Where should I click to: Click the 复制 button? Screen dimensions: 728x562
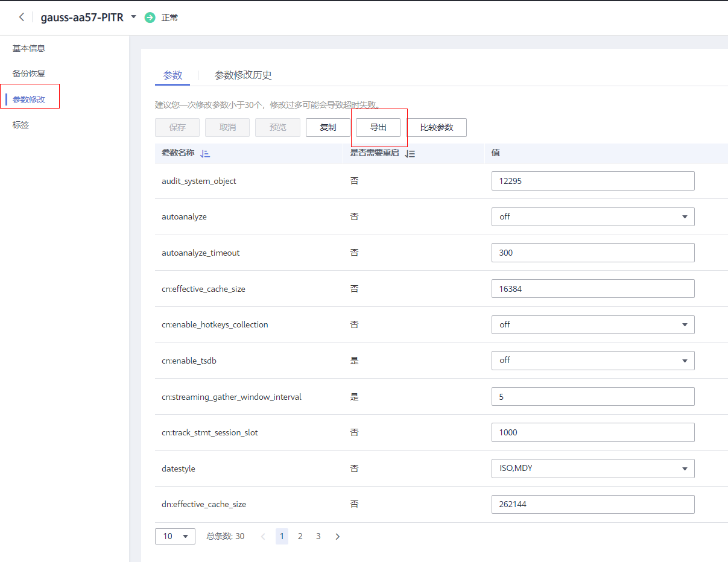[x=328, y=128]
